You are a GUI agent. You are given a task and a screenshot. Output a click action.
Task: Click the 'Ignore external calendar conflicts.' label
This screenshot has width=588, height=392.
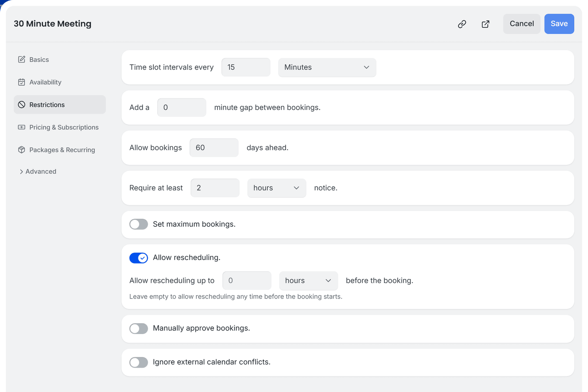coord(211,362)
